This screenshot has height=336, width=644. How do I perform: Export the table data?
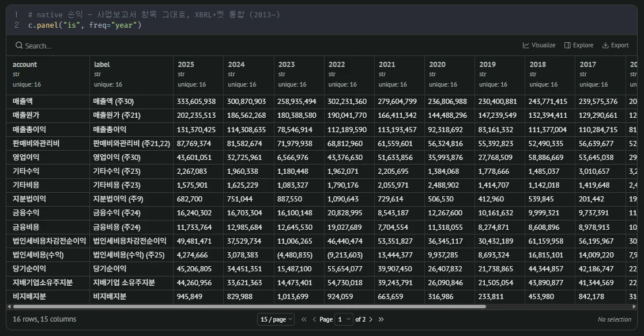click(x=615, y=45)
